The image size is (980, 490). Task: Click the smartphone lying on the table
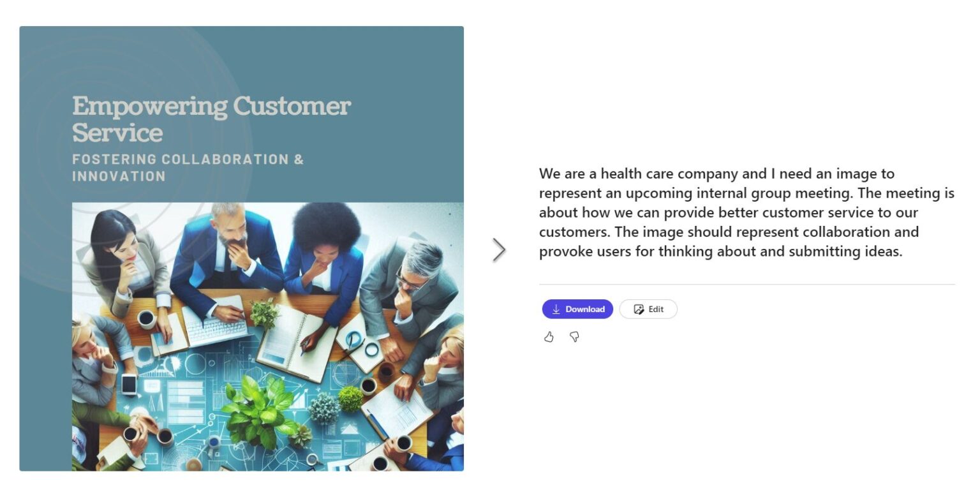[129, 383]
